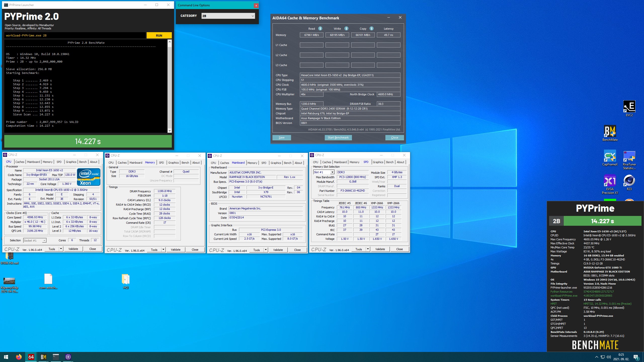Click the Memory Write value 68195 MB/s
Viewport: 644px width, 362px height.
coord(337,35)
